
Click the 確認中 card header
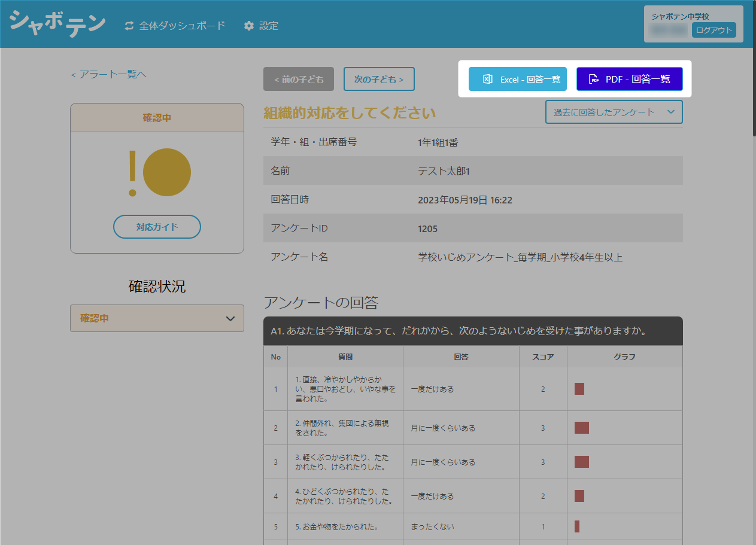(157, 118)
